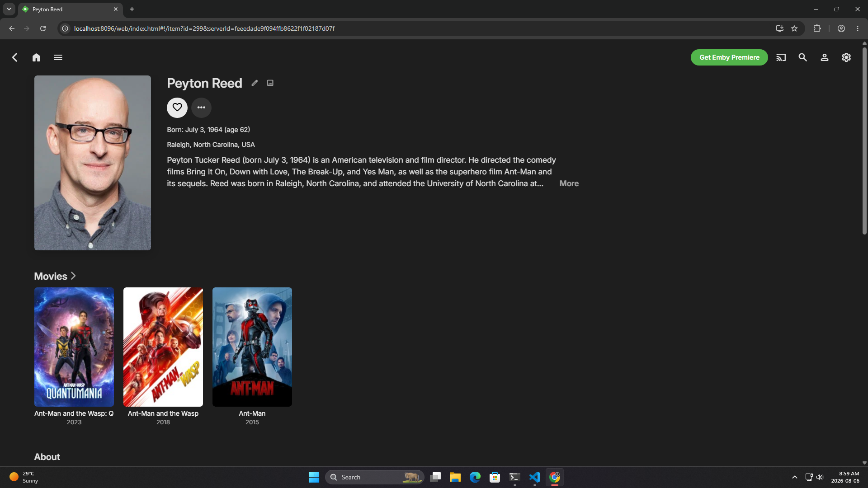Image resolution: width=868 pixels, height=488 pixels.
Task: Show hidden system tray icons
Action: click(795, 477)
